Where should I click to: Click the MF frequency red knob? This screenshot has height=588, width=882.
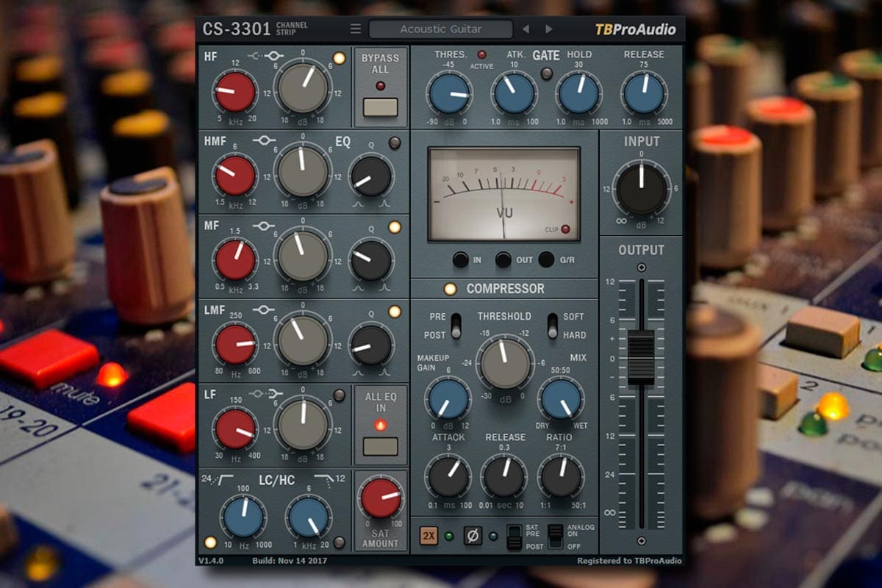click(235, 260)
